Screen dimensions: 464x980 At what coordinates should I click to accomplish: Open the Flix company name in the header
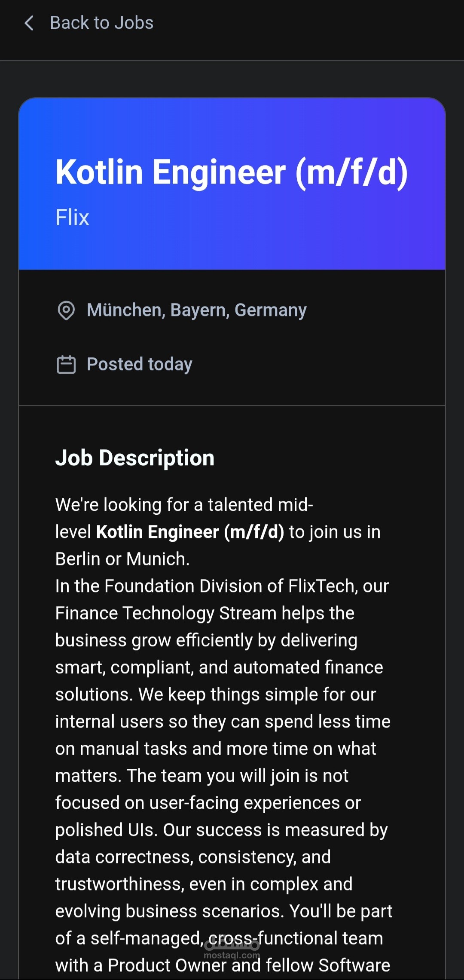click(x=72, y=218)
